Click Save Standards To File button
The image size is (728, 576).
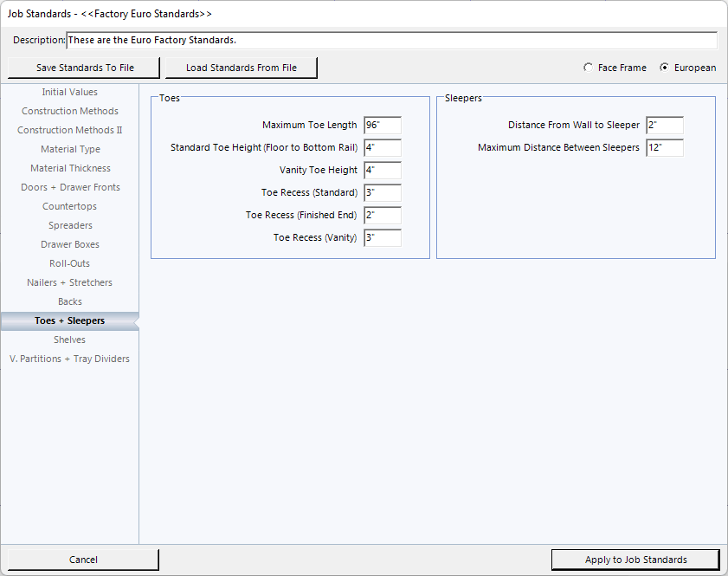(84, 68)
